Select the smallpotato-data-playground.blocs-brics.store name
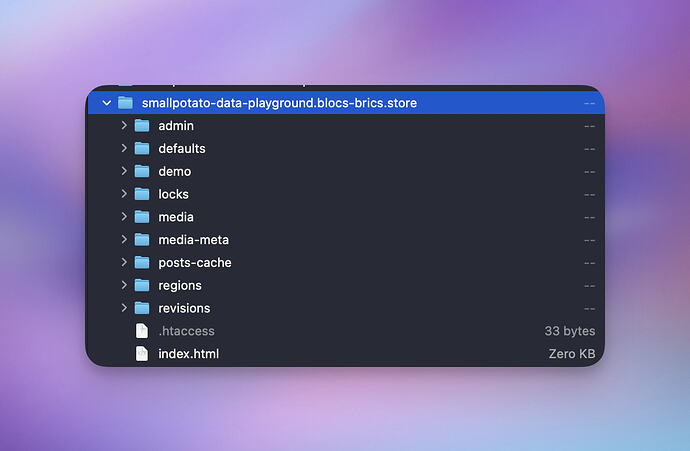 click(279, 103)
